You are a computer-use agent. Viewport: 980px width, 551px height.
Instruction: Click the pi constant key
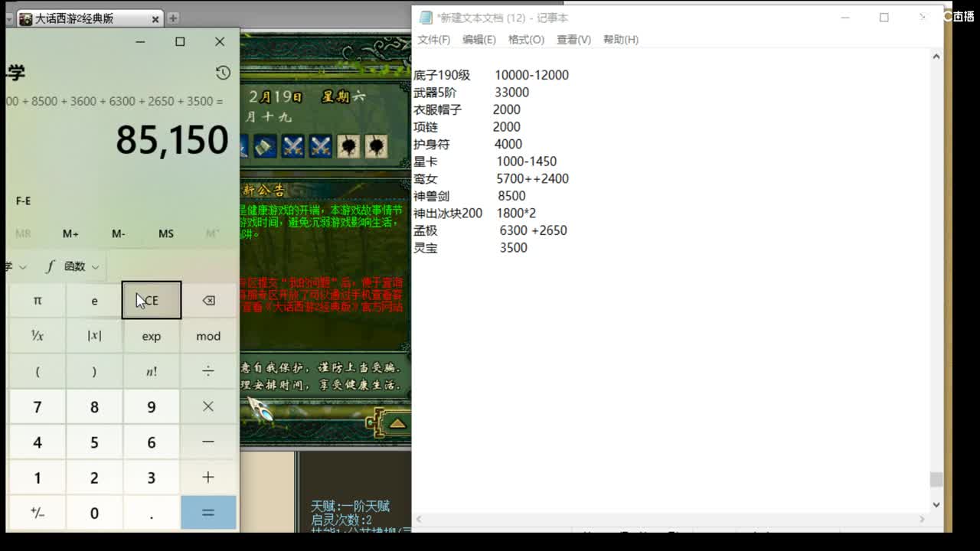38,301
